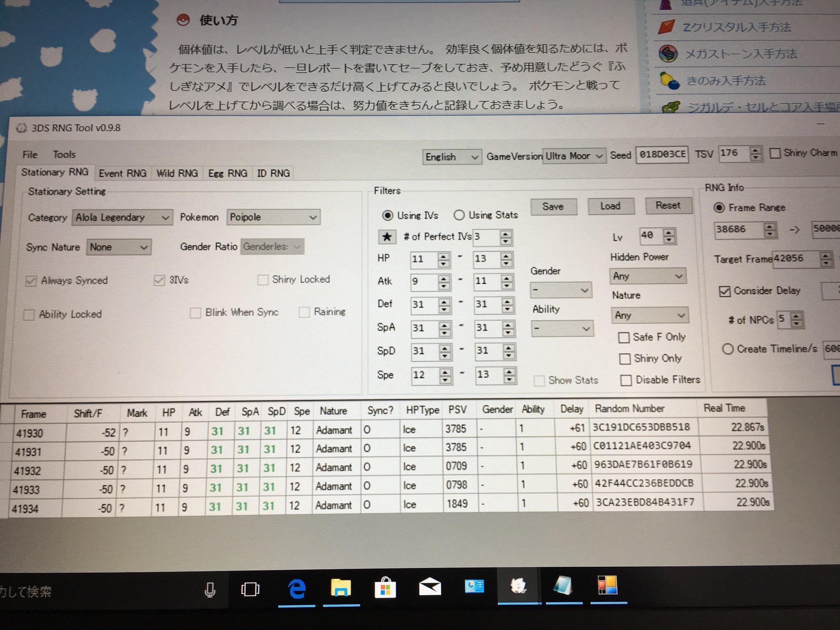The height and width of the screenshot is (630, 840).
Task: Click the Load filters button
Action: pyautogui.click(x=611, y=206)
